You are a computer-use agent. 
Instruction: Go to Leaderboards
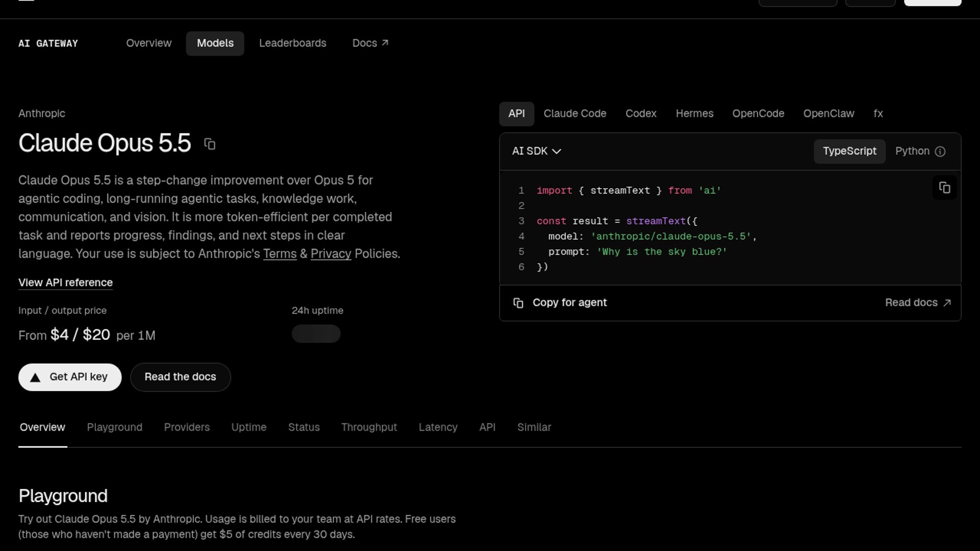pos(292,43)
